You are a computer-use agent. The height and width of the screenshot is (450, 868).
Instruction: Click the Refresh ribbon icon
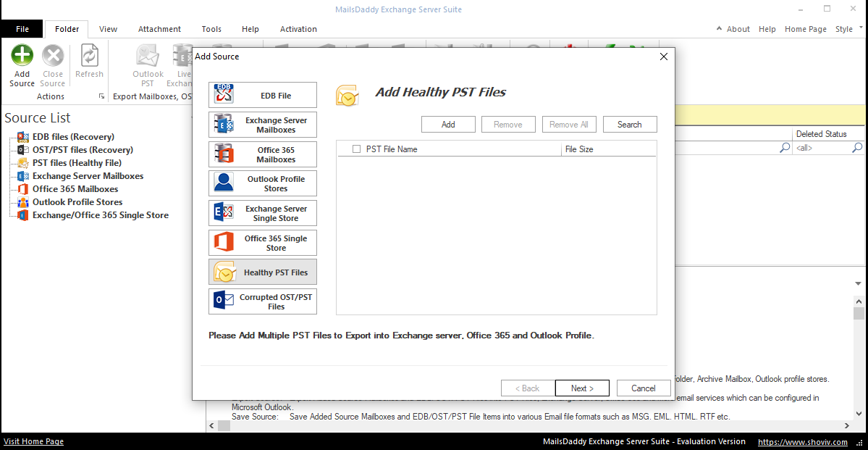[x=89, y=55]
